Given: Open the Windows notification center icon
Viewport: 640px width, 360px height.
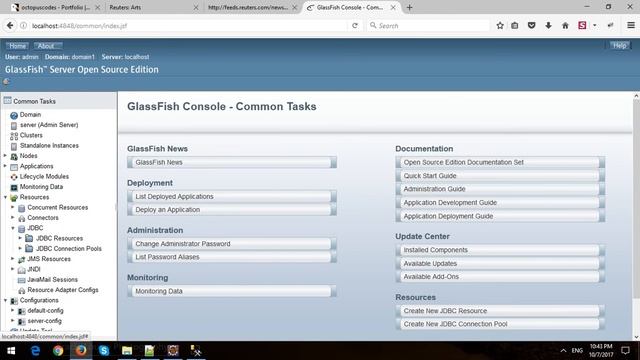Looking at the screenshot, I should click(x=625, y=350).
